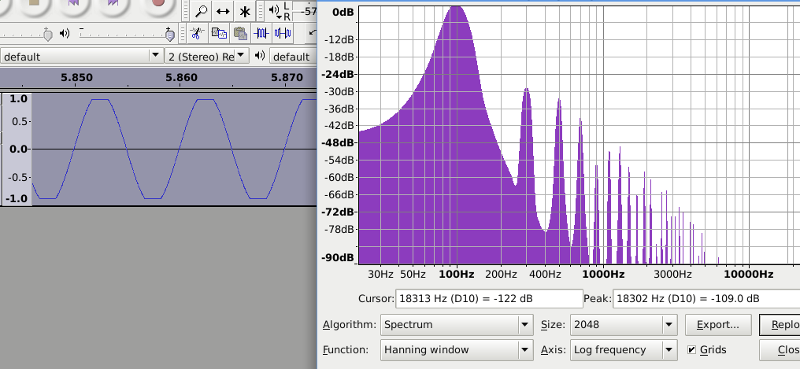800x369 pixels.
Task: Select the Zoom magnifier tool
Action: pos(201,11)
